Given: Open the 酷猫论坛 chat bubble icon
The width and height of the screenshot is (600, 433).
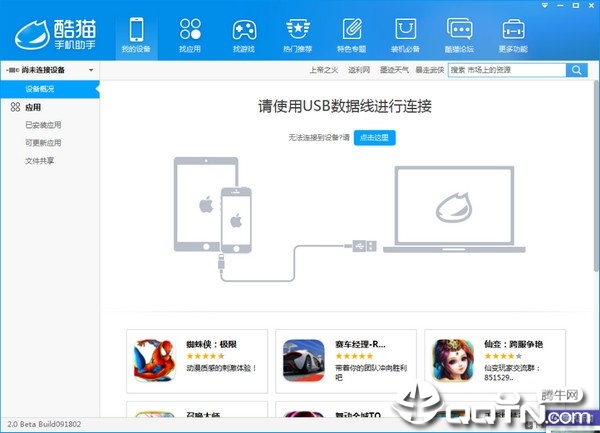Looking at the screenshot, I should [x=459, y=35].
